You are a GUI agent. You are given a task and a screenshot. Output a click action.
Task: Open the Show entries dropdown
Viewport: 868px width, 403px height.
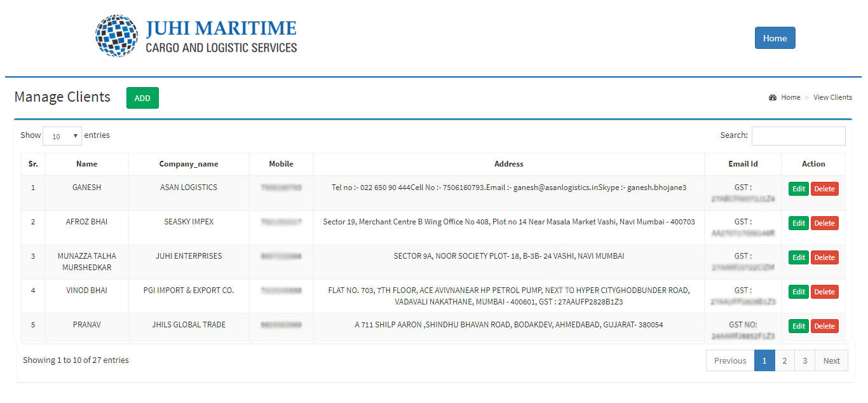click(x=62, y=136)
